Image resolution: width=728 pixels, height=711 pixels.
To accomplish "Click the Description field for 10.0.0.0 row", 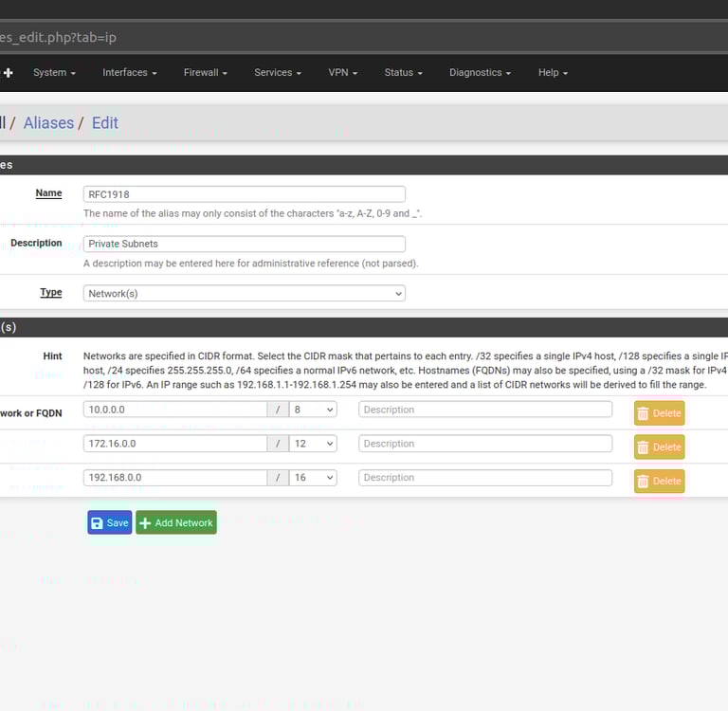I will 485,410.
